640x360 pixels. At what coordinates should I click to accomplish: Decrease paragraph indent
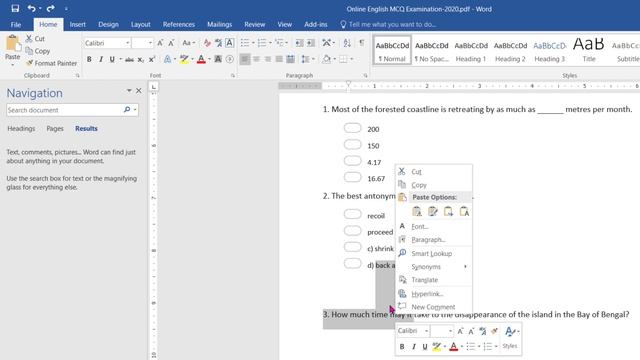point(299,43)
